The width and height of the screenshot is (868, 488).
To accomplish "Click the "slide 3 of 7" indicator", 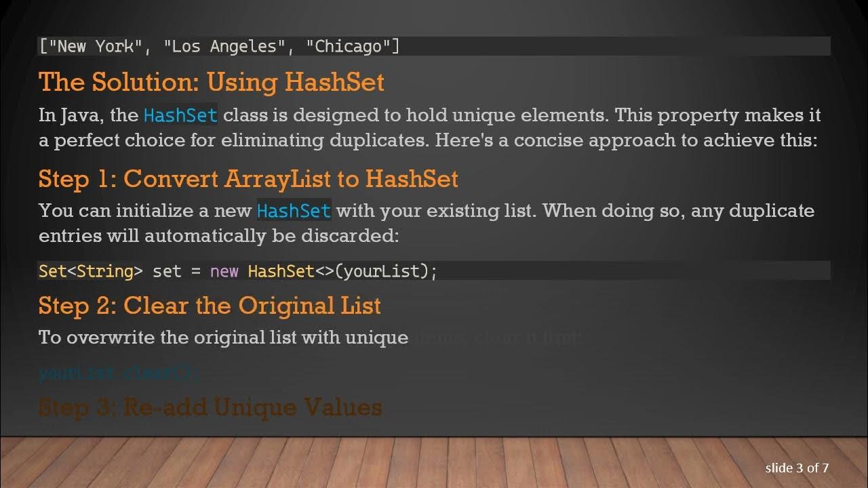I will pyautogui.click(x=797, y=468).
